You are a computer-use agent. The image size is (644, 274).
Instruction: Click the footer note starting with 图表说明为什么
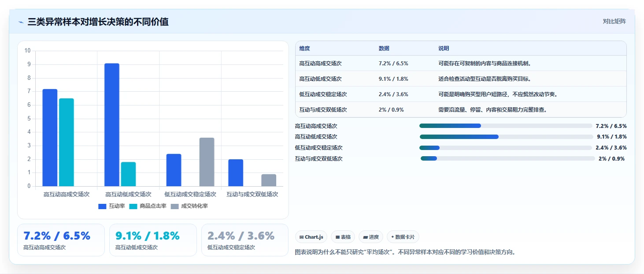point(405,252)
